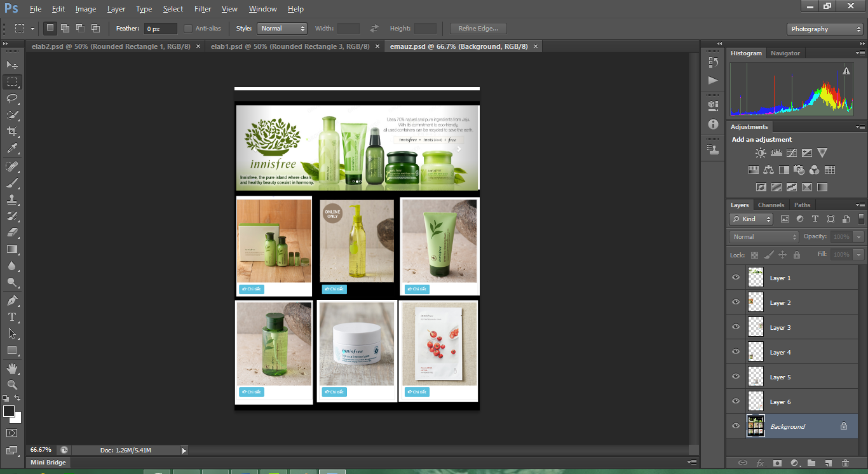This screenshot has width=868, height=474.
Task: Open the Actions panel play icon
Action: click(x=713, y=80)
